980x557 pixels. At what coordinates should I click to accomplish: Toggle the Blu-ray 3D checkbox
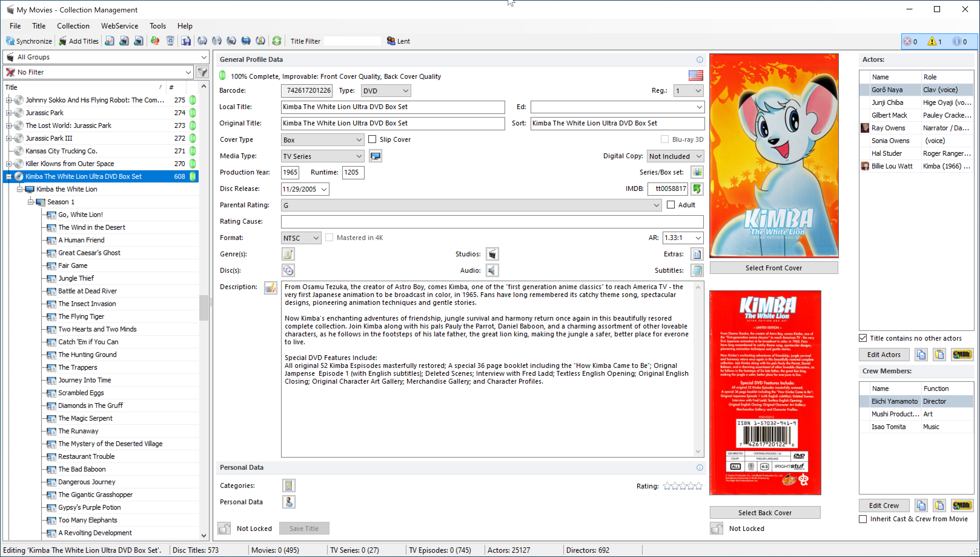coord(665,139)
